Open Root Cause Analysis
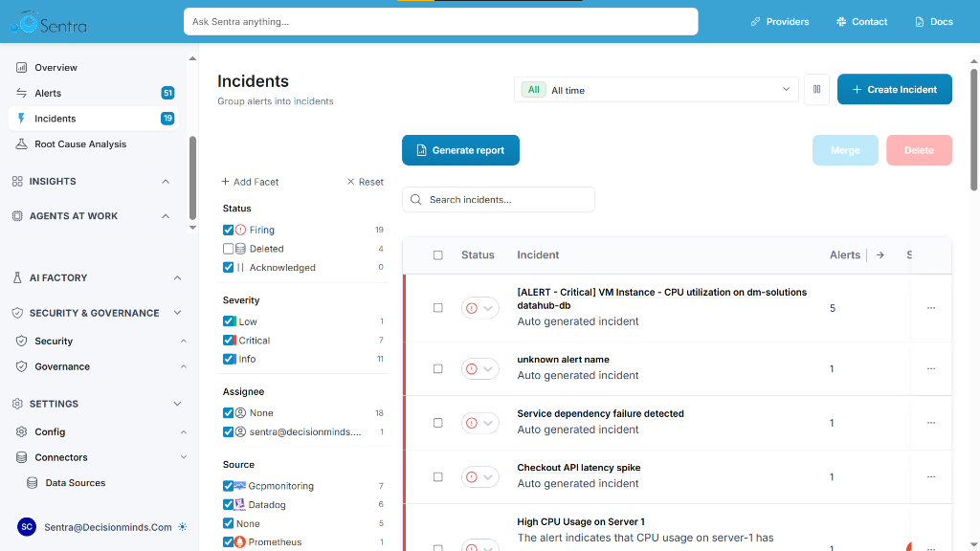 80,144
